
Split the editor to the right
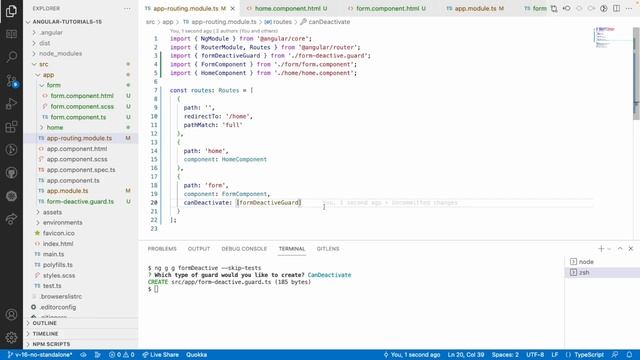616,9
